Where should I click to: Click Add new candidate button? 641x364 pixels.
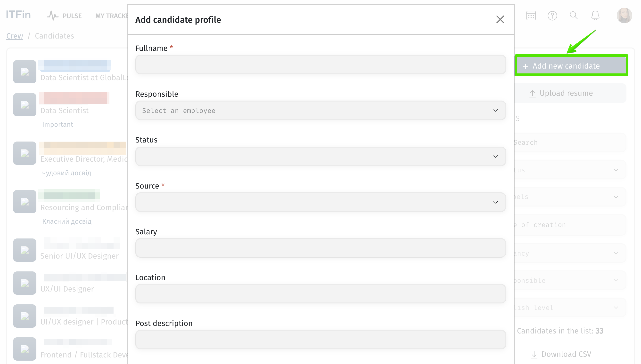[x=571, y=66]
